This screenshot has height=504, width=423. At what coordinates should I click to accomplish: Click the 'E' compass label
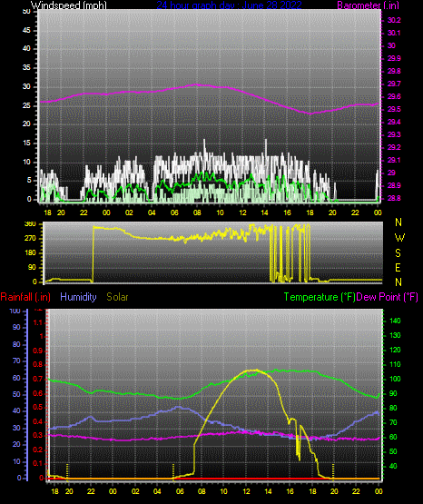(x=398, y=267)
